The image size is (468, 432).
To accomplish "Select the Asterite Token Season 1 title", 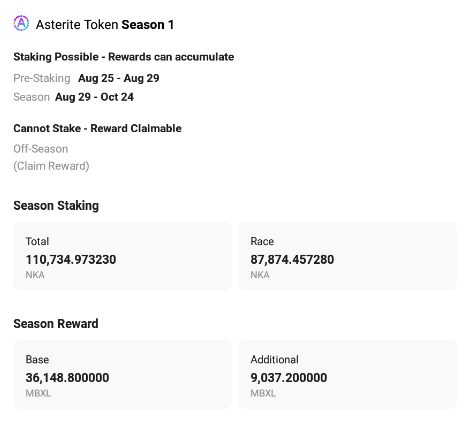I will (x=105, y=25).
